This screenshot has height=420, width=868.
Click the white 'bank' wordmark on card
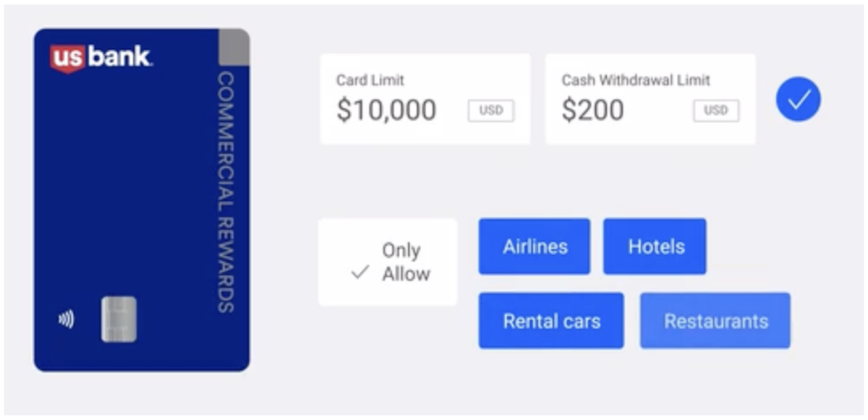pyautogui.click(x=119, y=57)
